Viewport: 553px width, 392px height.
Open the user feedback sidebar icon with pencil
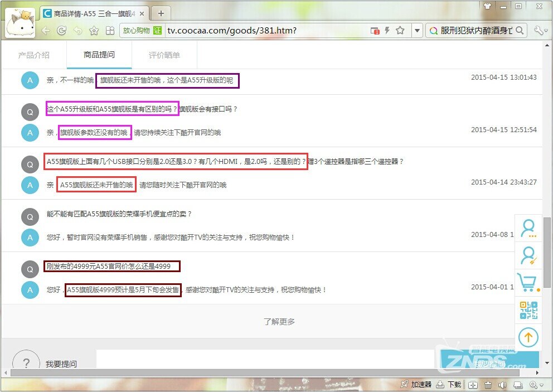tap(528, 255)
